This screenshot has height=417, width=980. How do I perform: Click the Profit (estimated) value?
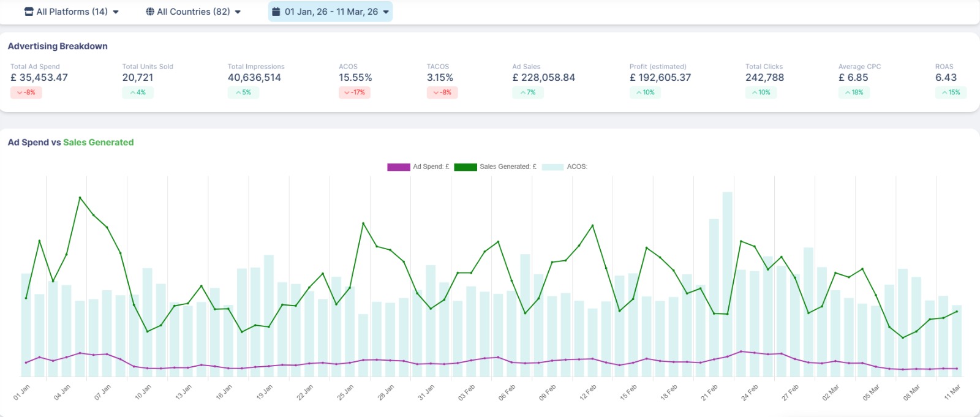tap(660, 78)
